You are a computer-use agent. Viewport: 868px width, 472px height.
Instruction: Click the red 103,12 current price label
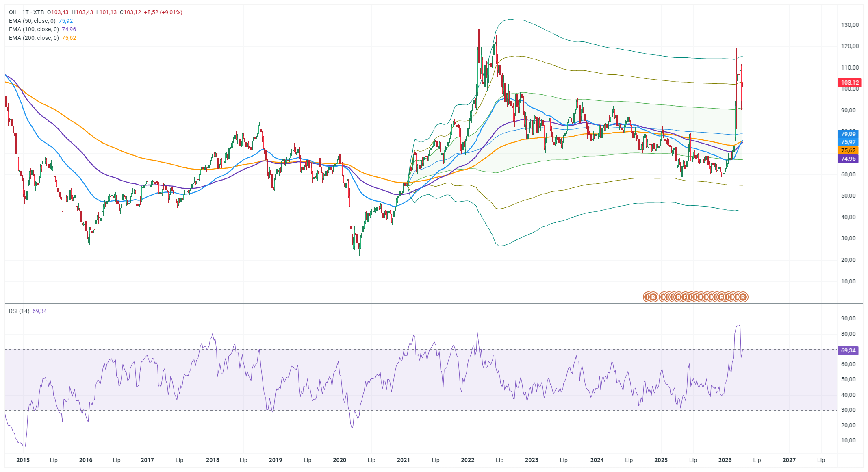pyautogui.click(x=849, y=83)
